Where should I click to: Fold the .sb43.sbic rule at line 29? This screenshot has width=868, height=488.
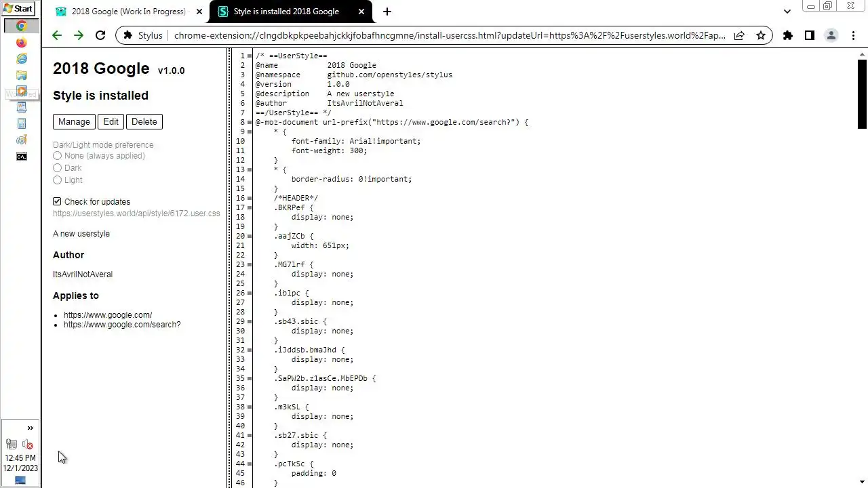tap(250, 321)
